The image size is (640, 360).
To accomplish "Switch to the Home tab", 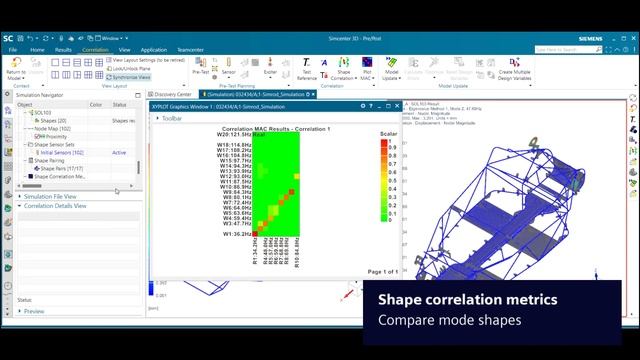I will coord(37,50).
